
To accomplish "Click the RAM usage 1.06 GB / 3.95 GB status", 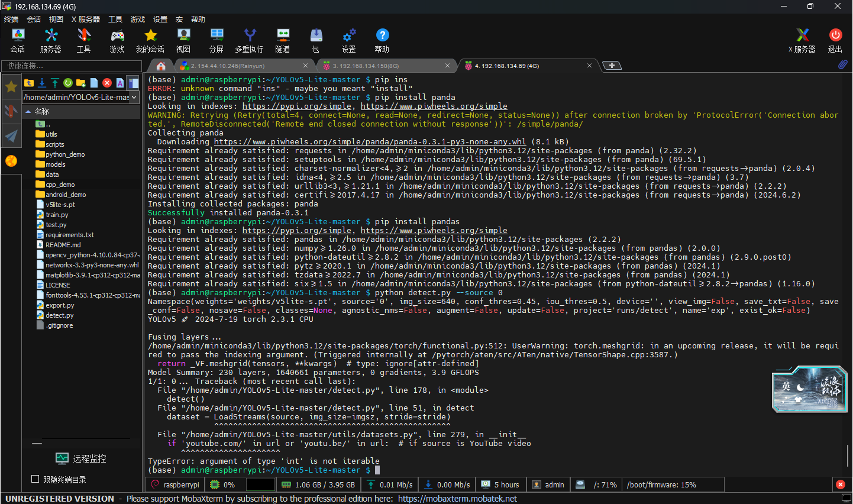I will point(318,484).
